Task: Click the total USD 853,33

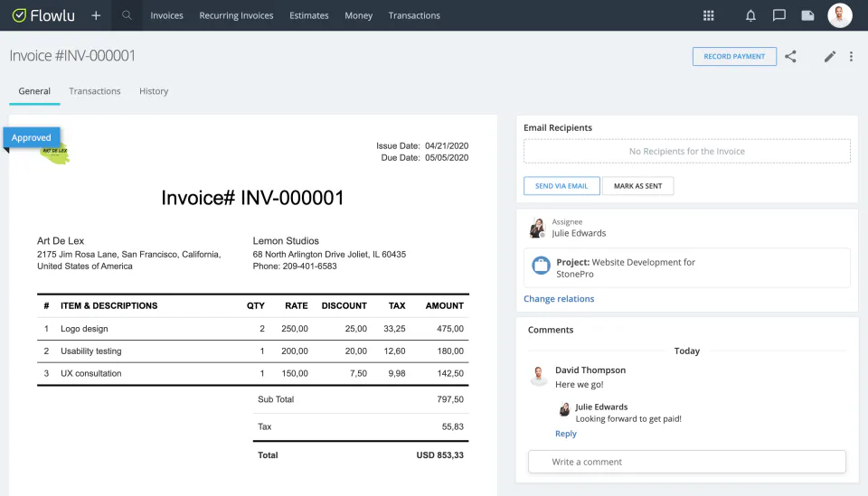Action: click(x=440, y=455)
